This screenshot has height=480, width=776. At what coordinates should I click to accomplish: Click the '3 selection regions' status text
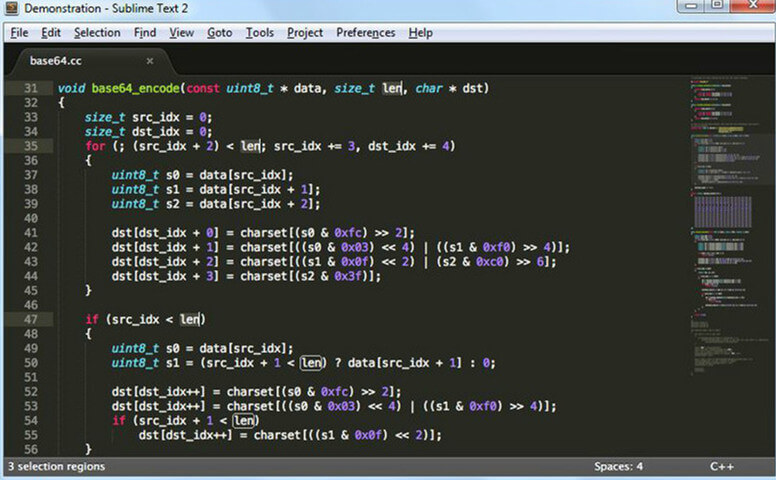pyautogui.click(x=56, y=466)
